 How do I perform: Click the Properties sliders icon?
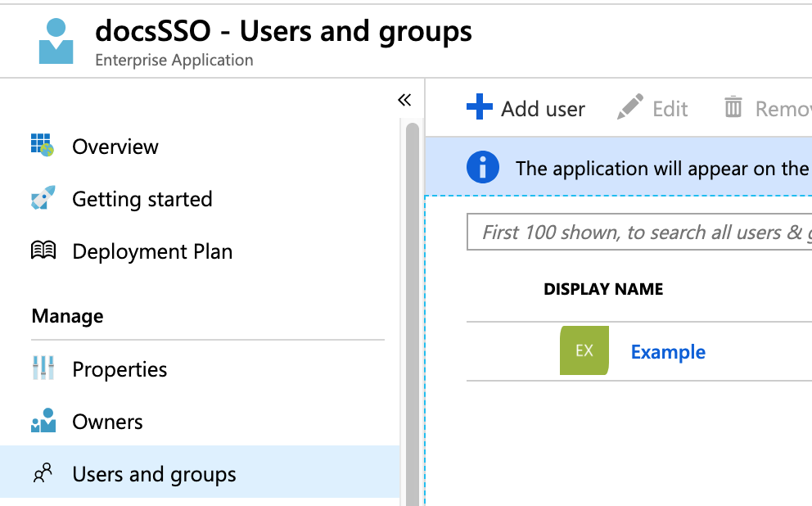[x=43, y=368]
